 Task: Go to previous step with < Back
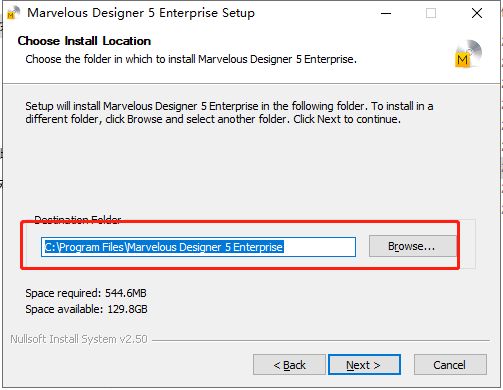pos(289,365)
